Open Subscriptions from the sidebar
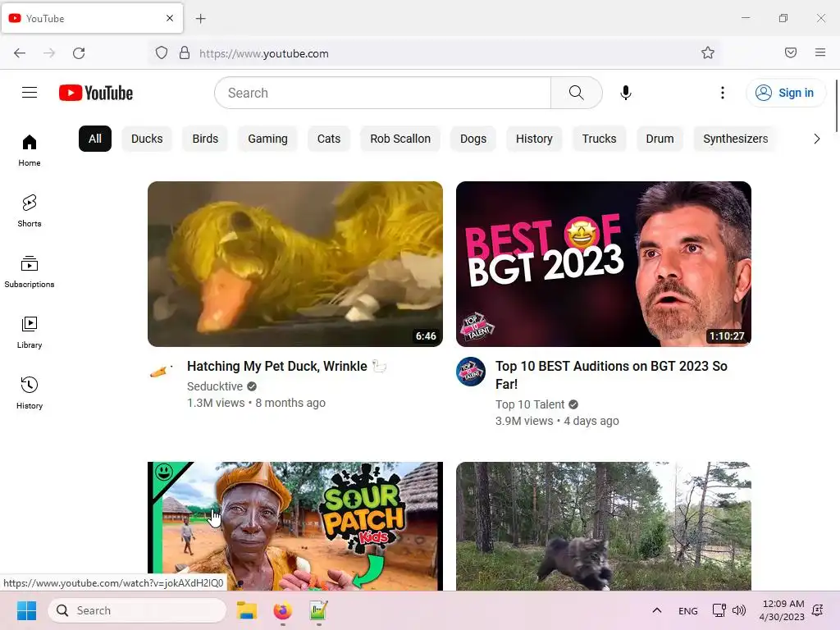840x630 pixels. pos(30,272)
